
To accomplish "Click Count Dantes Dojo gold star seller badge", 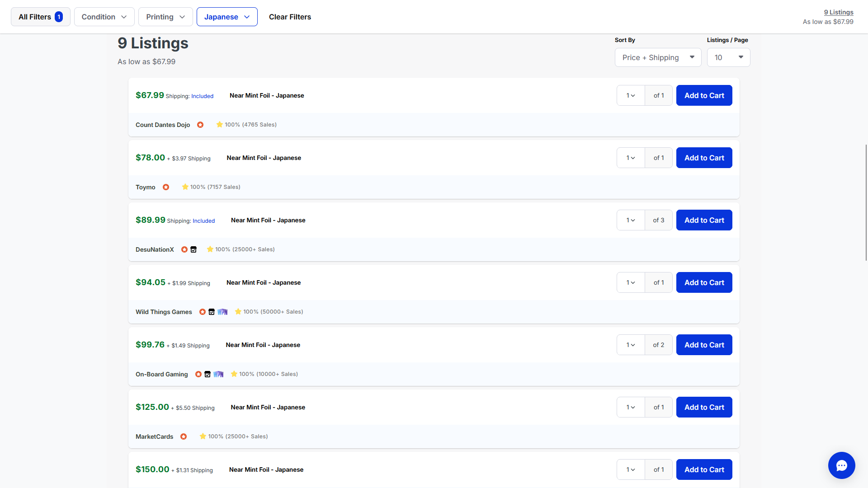I will [x=200, y=125].
